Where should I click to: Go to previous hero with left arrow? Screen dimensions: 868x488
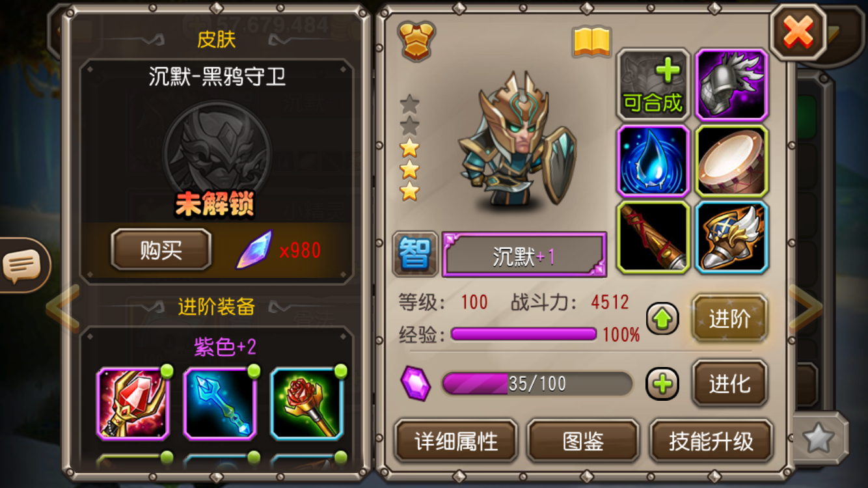(63, 308)
